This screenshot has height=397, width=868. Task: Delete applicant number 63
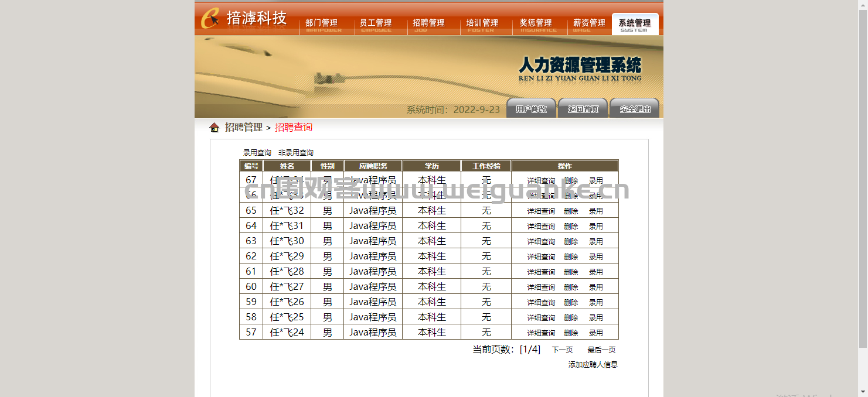tap(571, 242)
